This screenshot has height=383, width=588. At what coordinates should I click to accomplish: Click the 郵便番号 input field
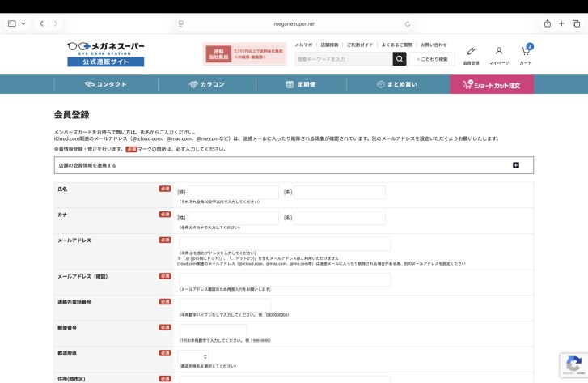pos(212,330)
